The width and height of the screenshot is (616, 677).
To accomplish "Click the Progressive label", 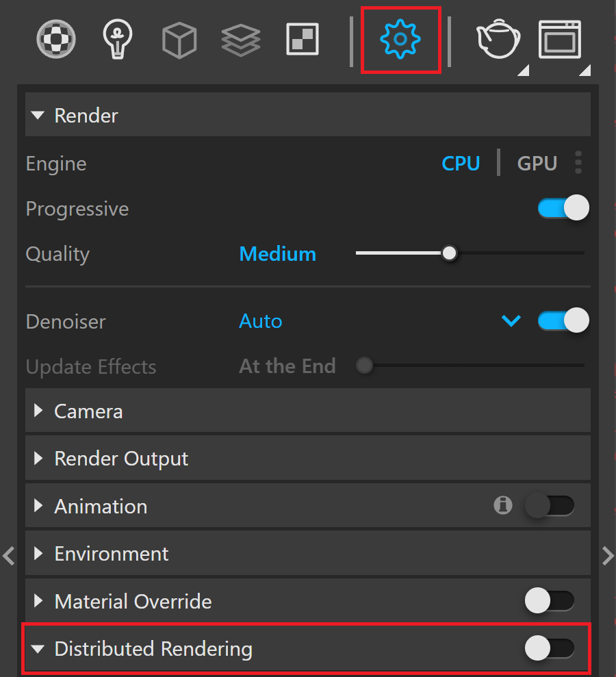I will (77, 209).
